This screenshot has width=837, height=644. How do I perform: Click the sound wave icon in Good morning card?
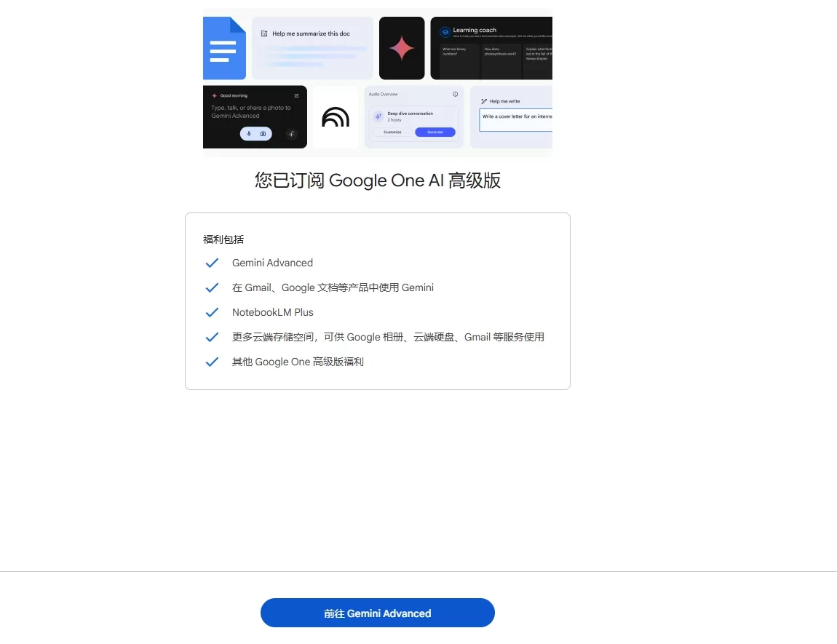pyautogui.click(x=291, y=134)
